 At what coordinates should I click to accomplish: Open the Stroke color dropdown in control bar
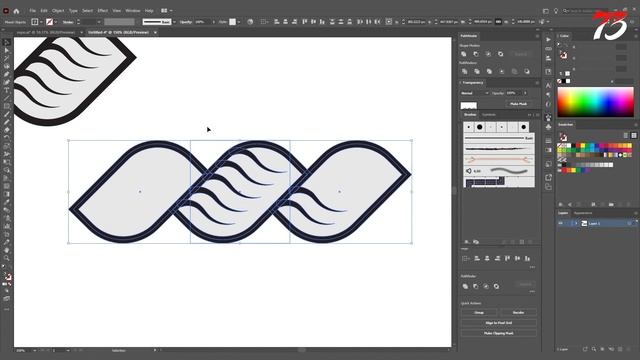(x=56, y=22)
